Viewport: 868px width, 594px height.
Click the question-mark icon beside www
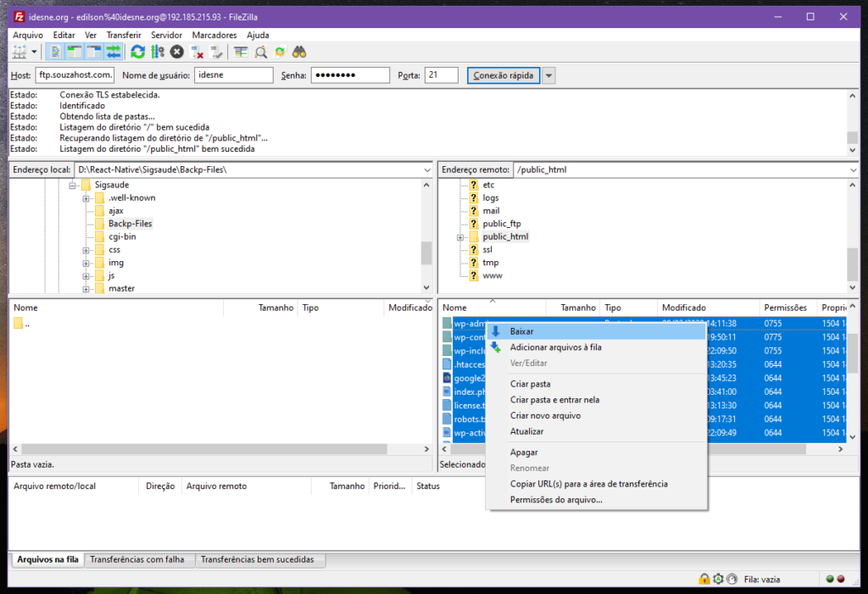pyautogui.click(x=474, y=275)
